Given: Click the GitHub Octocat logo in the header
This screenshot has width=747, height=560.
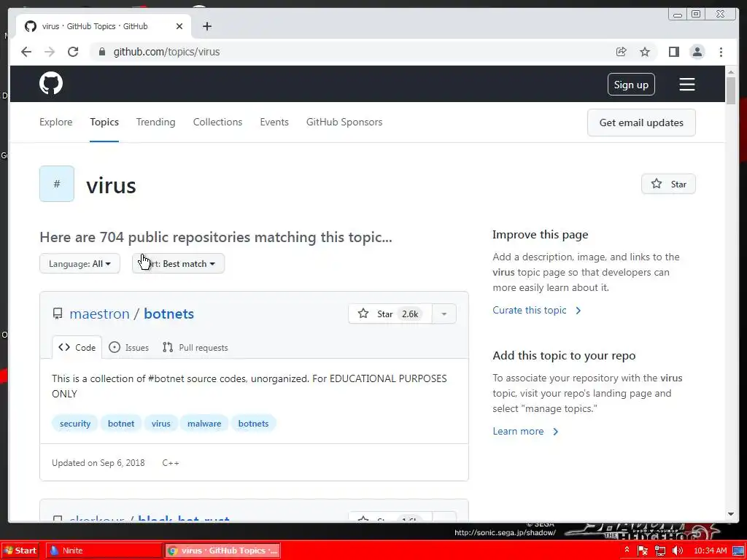Looking at the screenshot, I should (51, 84).
